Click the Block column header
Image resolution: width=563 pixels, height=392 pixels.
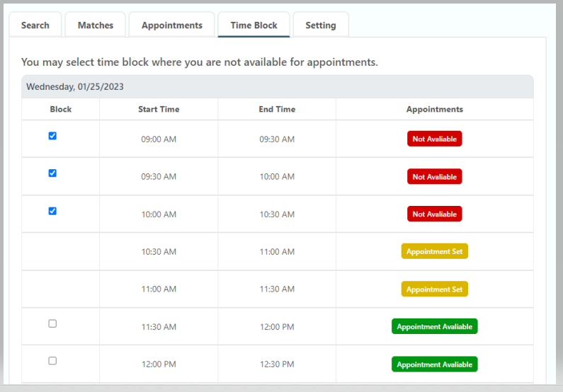[x=61, y=109]
